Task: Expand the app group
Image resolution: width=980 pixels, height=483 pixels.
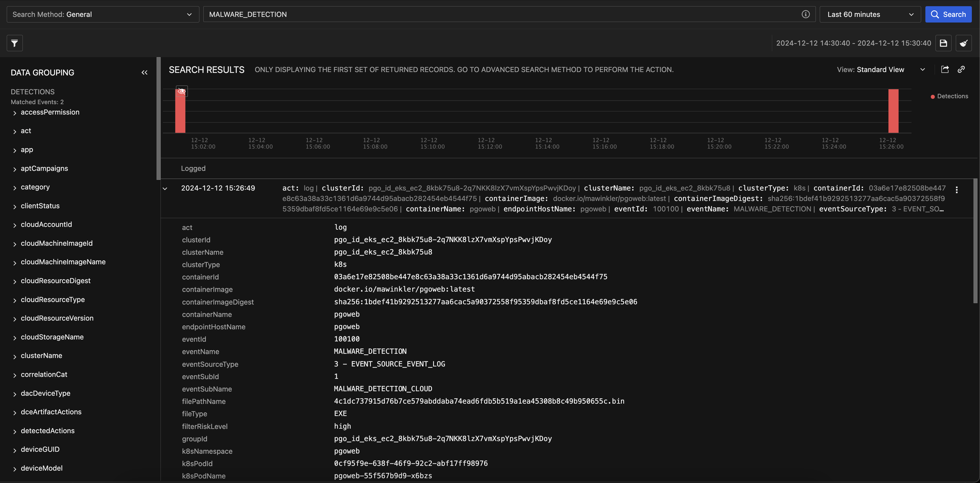Action: click(x=14, y=151)
